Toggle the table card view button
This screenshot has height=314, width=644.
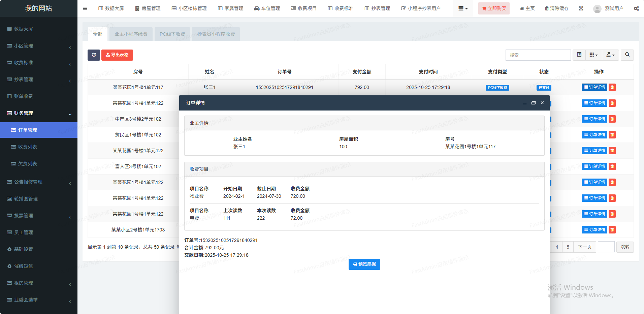[x=579, y=55]
